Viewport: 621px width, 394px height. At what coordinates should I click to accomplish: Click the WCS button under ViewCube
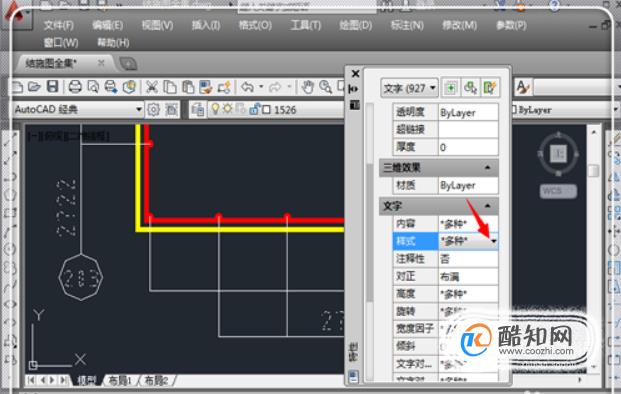coord(558,191)
